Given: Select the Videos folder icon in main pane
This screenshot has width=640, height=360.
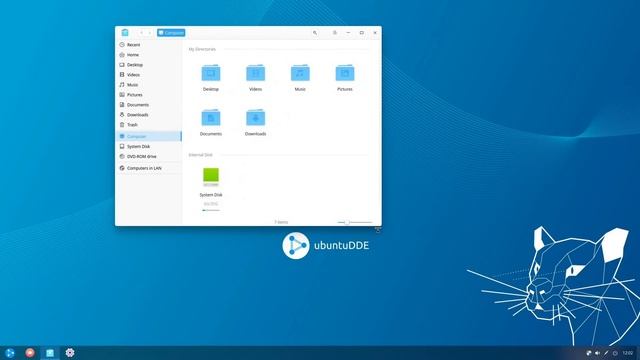Looking at the screenshot, I should tap(256, 73).
